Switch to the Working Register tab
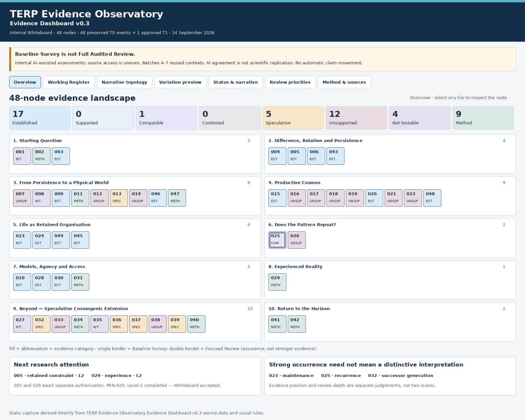Viewport: 525px width, 420px height. 69,82
